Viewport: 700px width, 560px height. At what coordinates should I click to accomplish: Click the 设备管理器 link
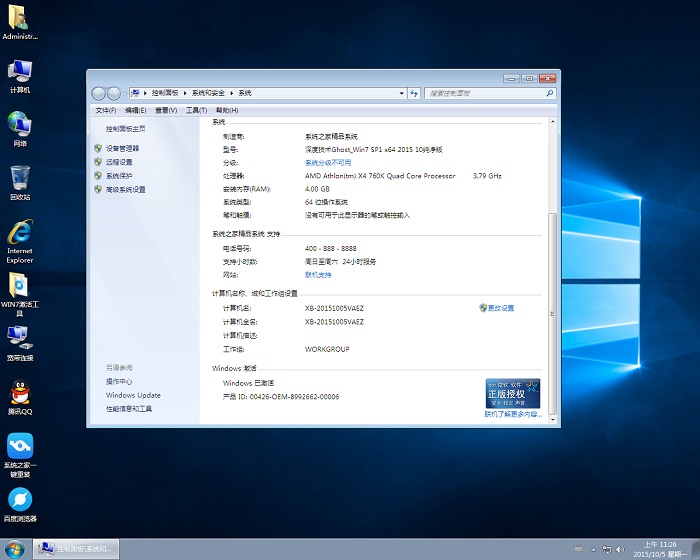coord(122,148)
